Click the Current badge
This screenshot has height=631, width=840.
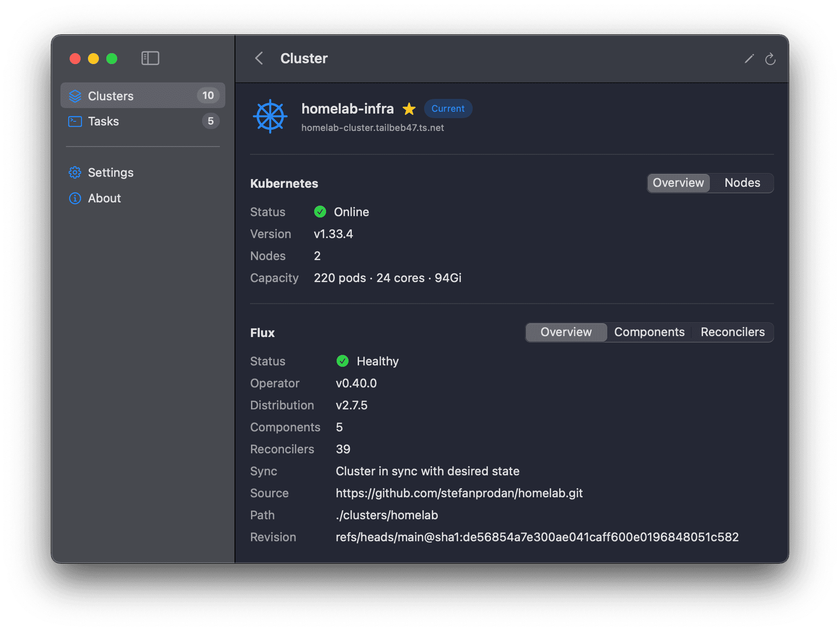448,109
